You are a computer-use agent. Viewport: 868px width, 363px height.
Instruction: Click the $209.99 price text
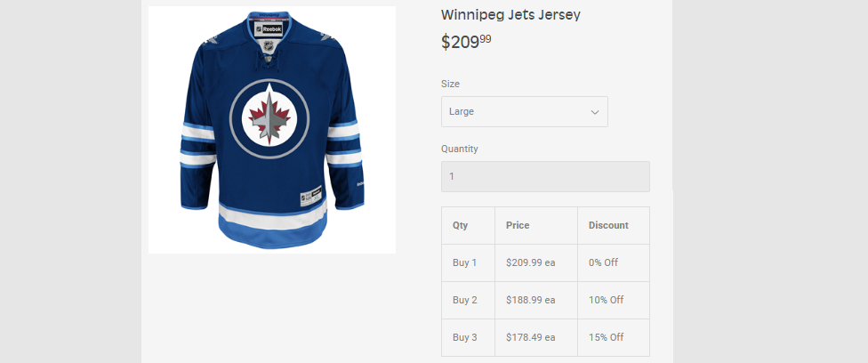465,42
